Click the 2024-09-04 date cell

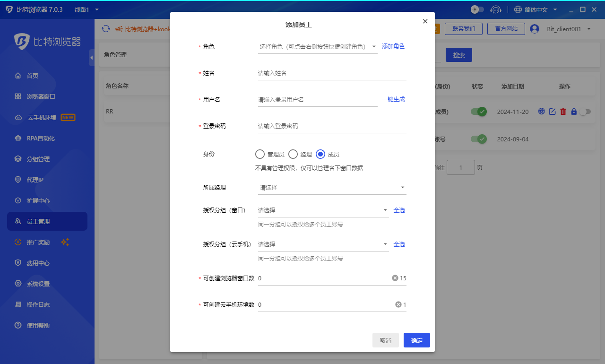click(x=513, y=139)
